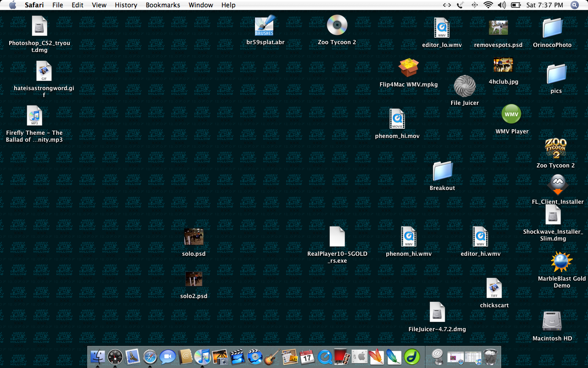The image size is (588, 368).
Task: Open the Trash in the Dock
Action: (491, 356)
